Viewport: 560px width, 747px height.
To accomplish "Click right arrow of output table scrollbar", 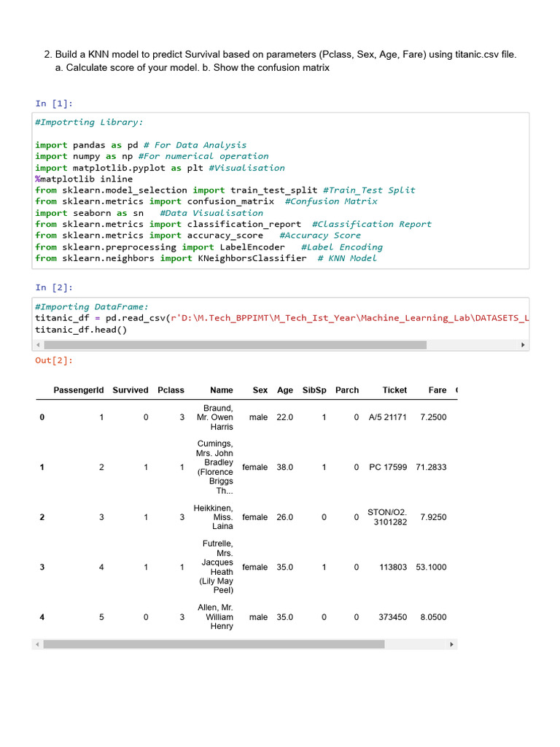I will click(x=451, y=645).
